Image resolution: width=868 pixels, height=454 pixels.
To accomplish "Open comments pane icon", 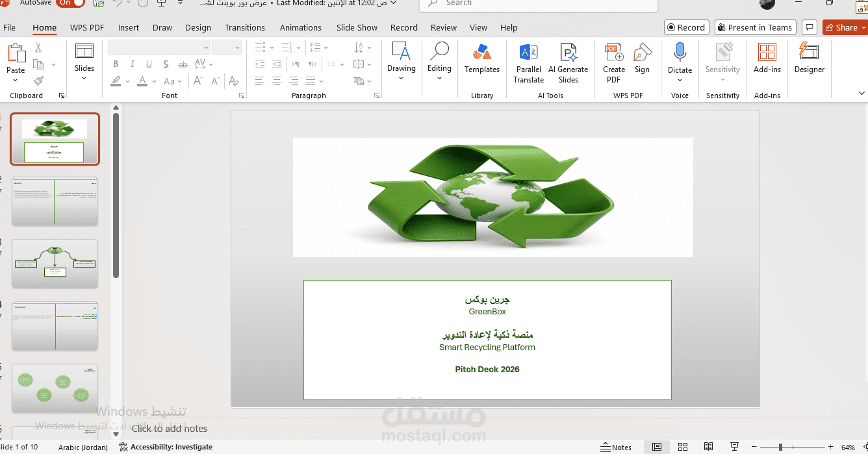I will coord(809,27).
